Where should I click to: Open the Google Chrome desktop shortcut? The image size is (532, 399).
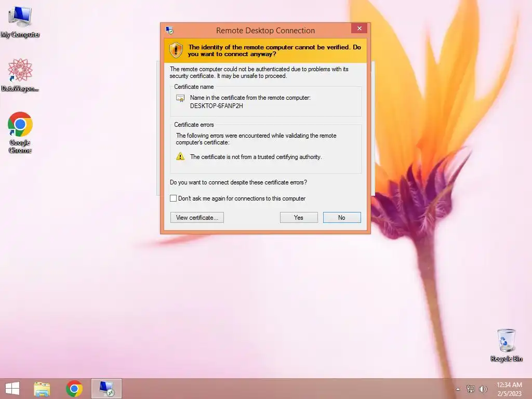[x=20, y=132]
